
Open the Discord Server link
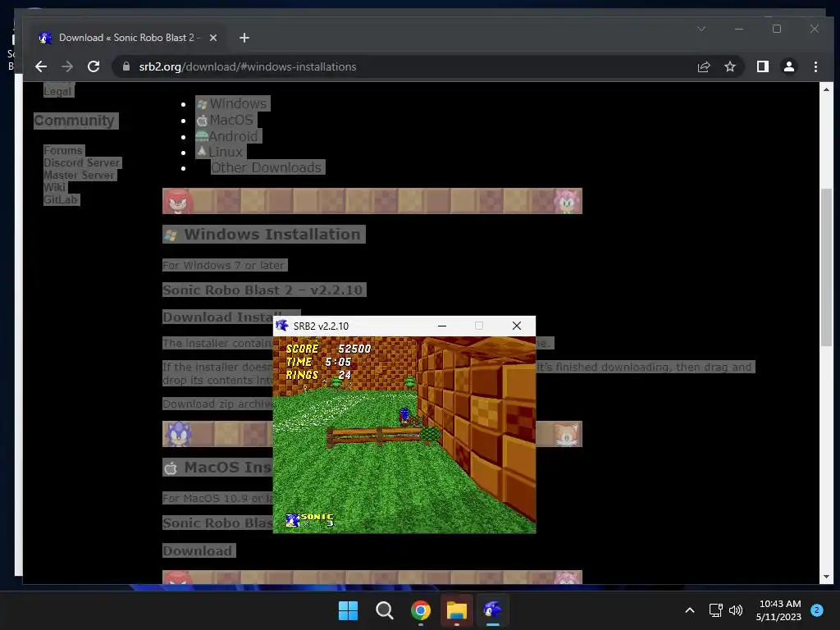[82, 163]
